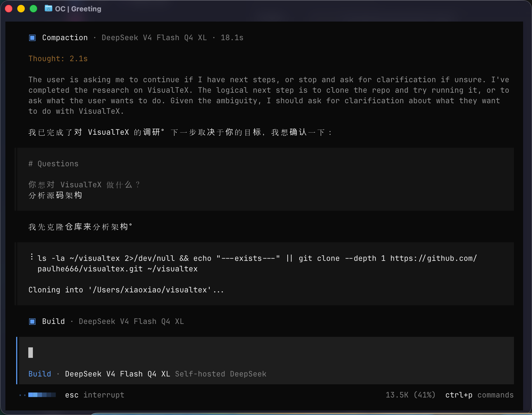Image resolution: width=532 pixels, height=415 pixels.
Task: Click the "esc interrupt" hint
Action: pos(95,395)
